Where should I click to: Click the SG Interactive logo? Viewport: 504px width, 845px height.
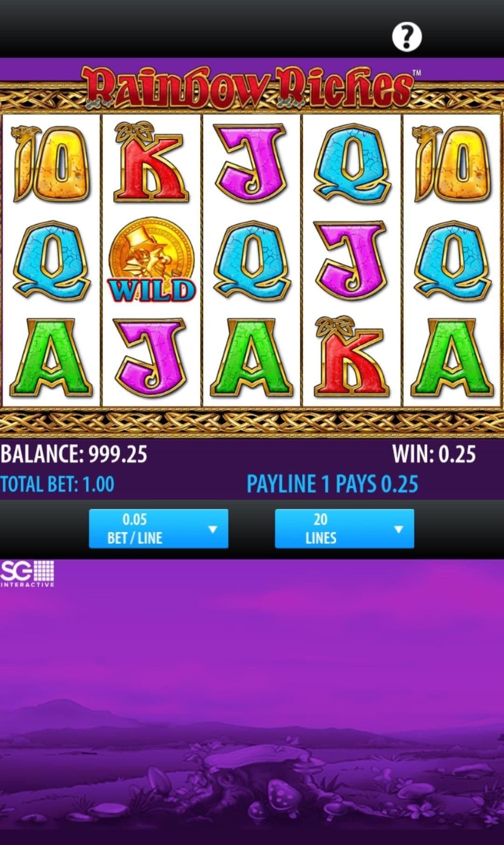27,574
